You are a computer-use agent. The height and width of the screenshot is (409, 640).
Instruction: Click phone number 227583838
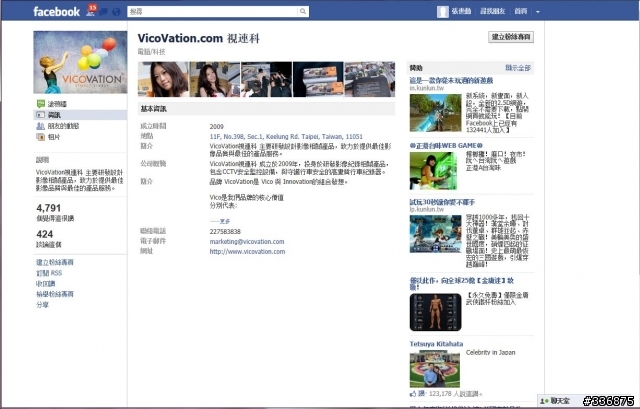coord(225,231)
